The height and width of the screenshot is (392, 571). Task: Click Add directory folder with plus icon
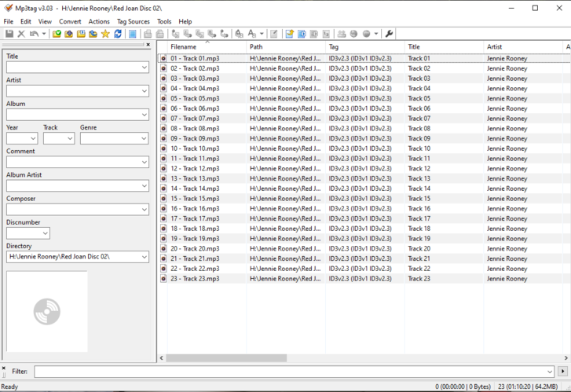tap(69, 34)
